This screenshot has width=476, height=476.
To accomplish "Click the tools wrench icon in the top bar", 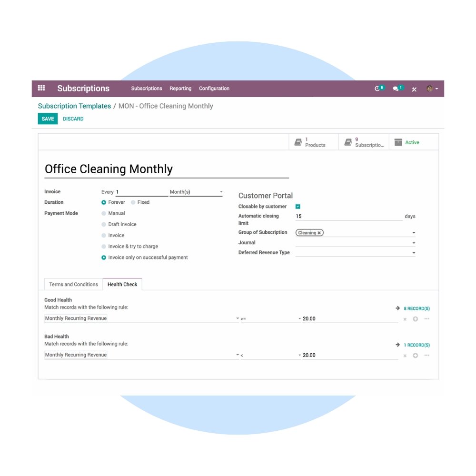I will (x=414, y=89).
